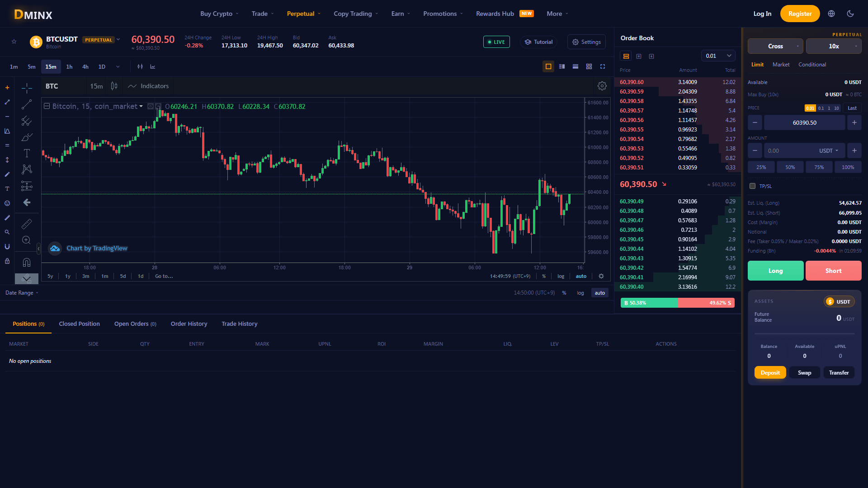Click the thick left arrow icon in drawing toolbar

(27, 202)
